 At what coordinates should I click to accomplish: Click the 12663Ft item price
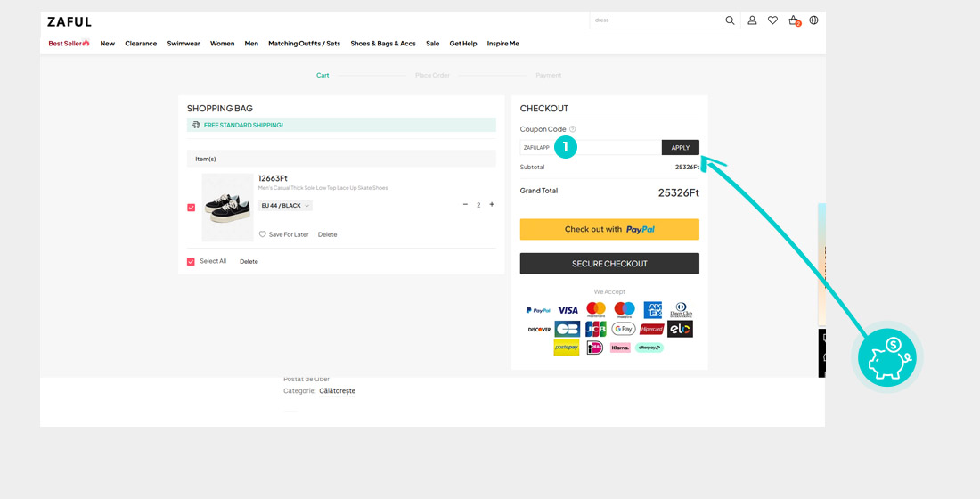[274, 178]
